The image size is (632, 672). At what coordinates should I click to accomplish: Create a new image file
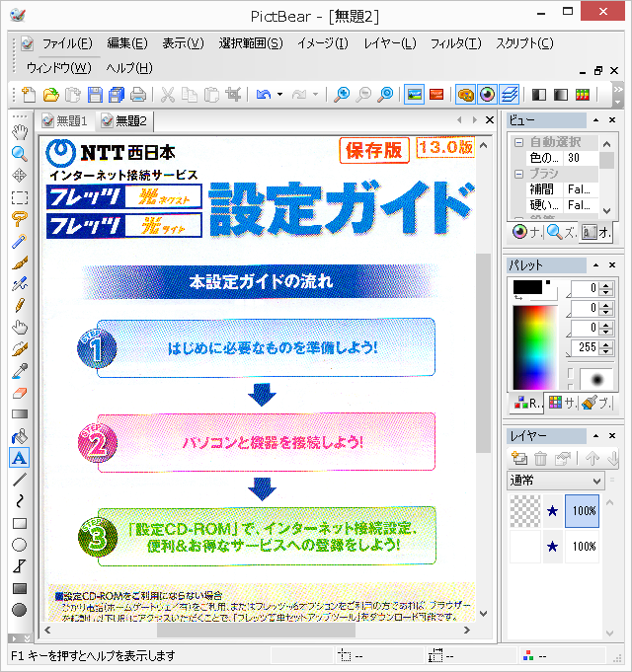click(x=29, y=95)
